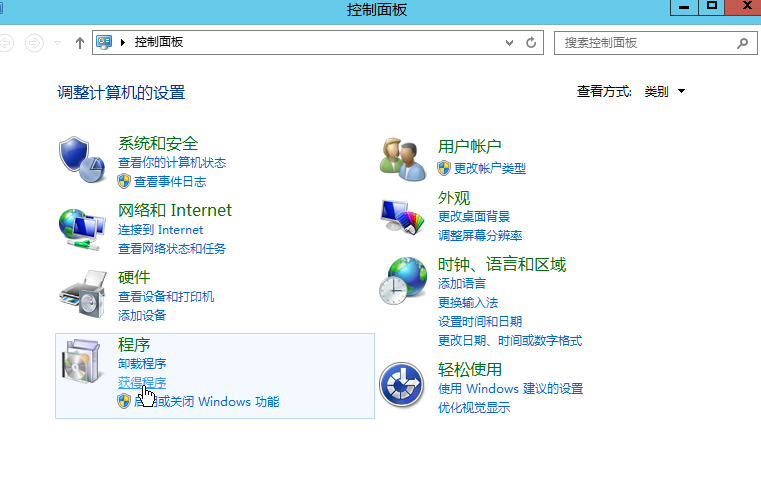Open 查看设备和打印机 link
Image resolution: width=761 pixels, height=486 pixels.
point(166,297)
